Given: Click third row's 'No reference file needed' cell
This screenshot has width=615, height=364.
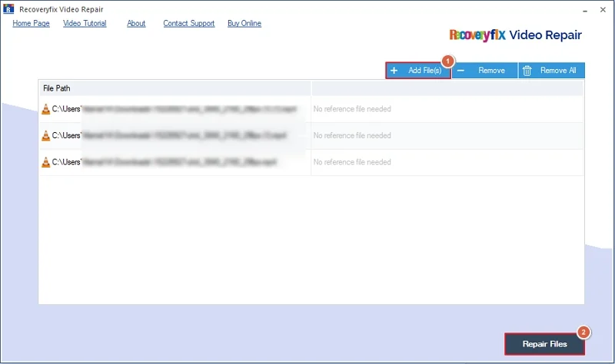Looking at the screenshot, I should coord(447,162).
